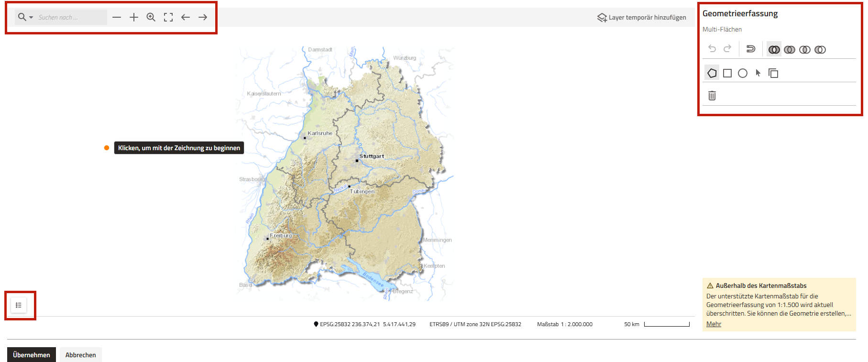Open the Mehr link in the warning
The width and height of the screenshot is (868, 362).
(x=714, y=324)
